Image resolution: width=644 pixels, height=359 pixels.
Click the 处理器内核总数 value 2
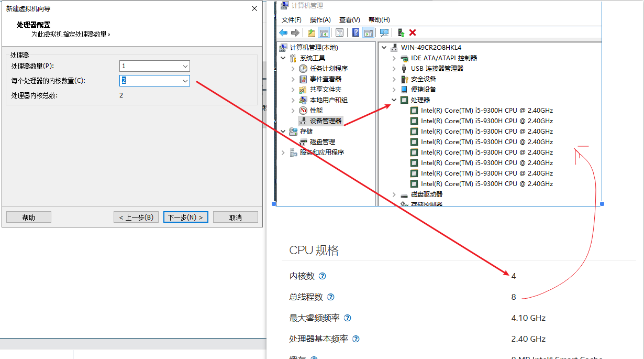121,95
